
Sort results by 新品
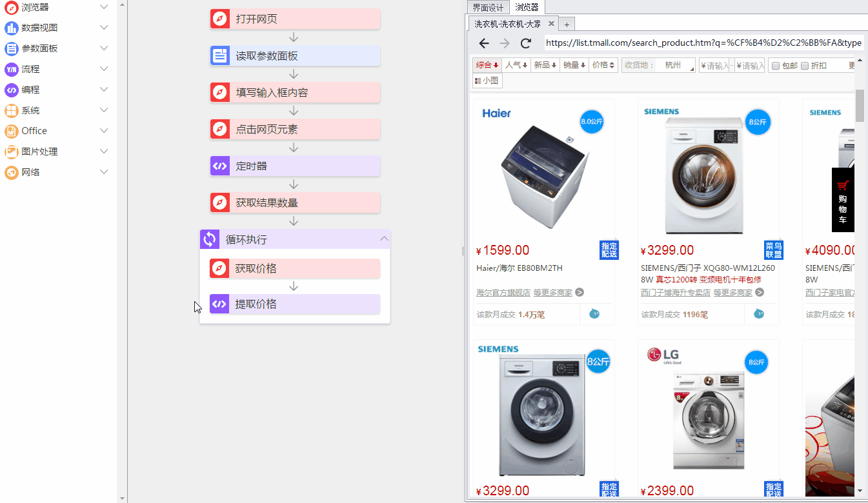(545, 65)
